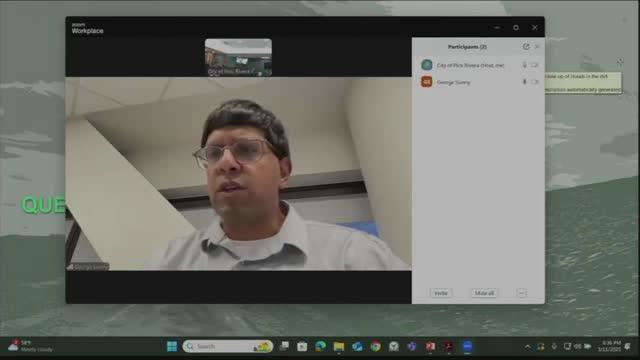Click the Invite button
640x360 pixels.
(x=441, y=293)
